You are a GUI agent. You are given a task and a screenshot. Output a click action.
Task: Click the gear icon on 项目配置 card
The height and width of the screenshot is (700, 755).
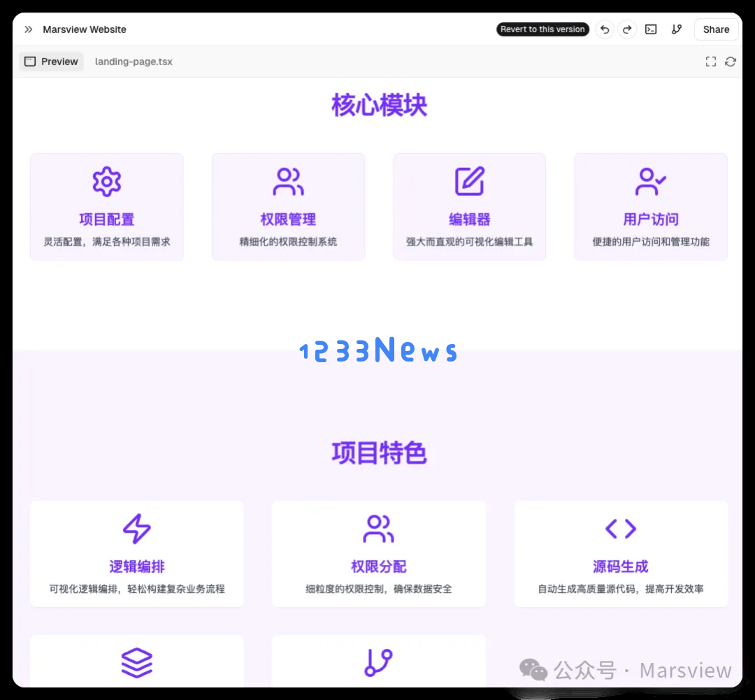107,182
